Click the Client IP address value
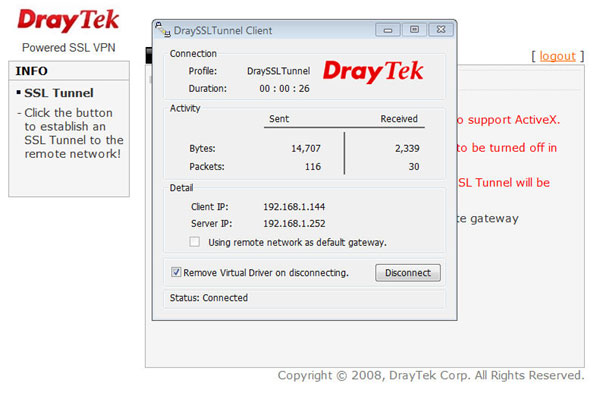This screenshot has width=600, height=399. 294,207
